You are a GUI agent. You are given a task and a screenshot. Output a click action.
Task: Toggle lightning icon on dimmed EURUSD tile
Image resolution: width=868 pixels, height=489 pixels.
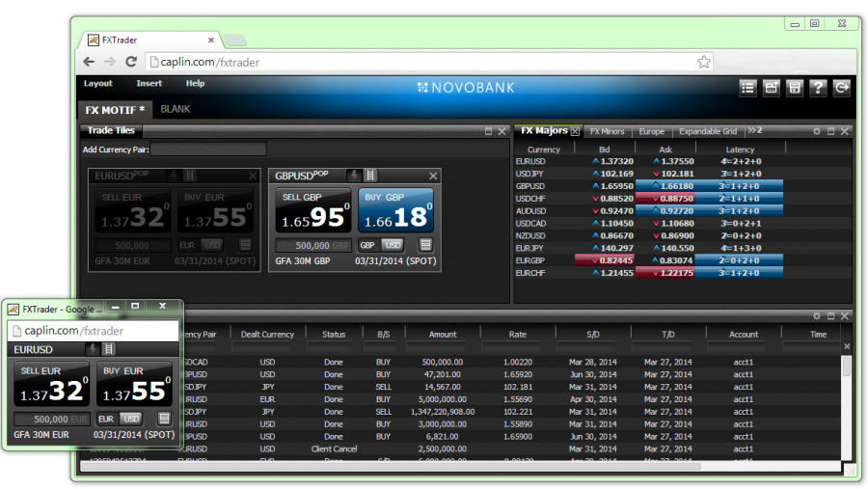[x=174, y=176]
